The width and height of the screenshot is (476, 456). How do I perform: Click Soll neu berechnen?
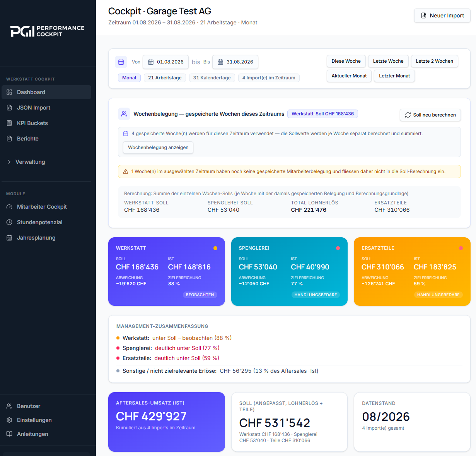coord(430,115)
